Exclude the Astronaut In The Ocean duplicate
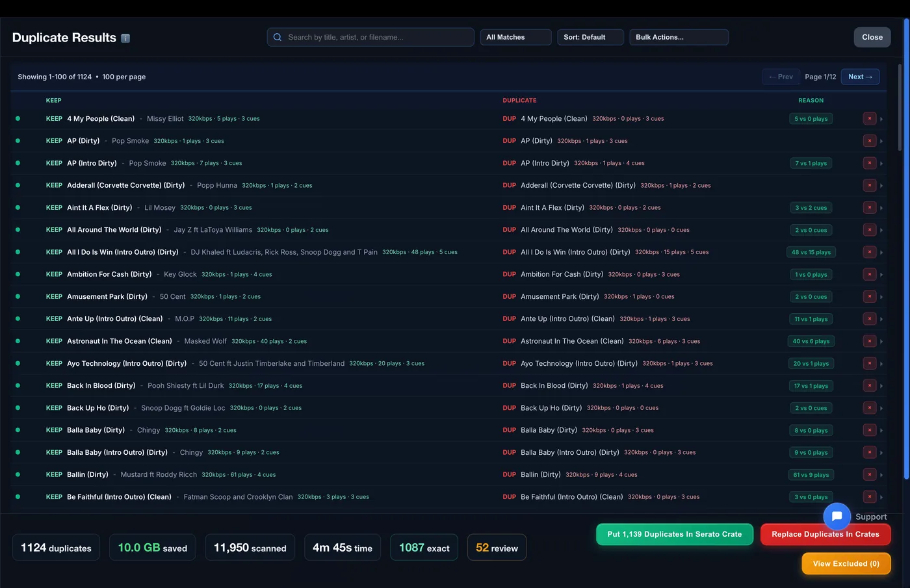 [870, 341]
